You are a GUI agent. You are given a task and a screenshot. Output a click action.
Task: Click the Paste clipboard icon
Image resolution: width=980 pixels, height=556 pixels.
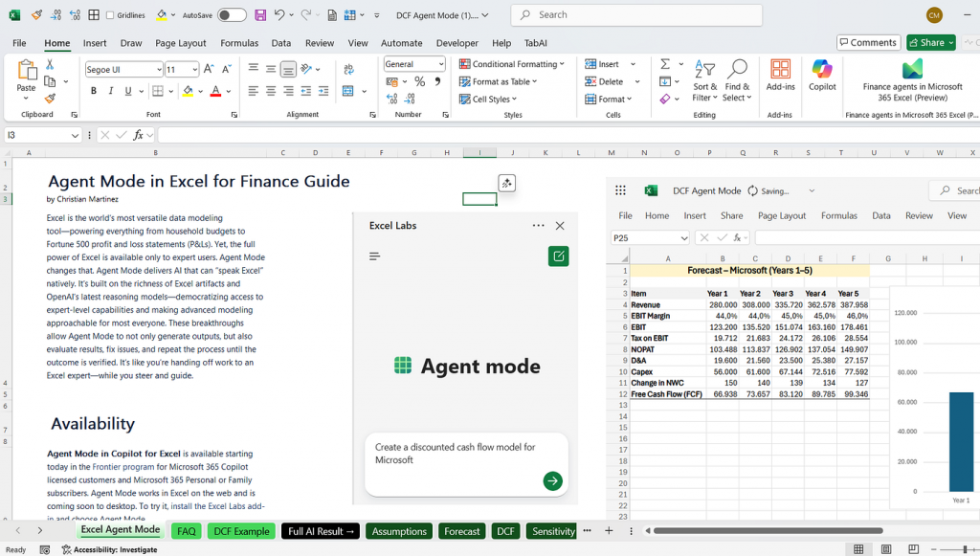[x=26, y=70]
